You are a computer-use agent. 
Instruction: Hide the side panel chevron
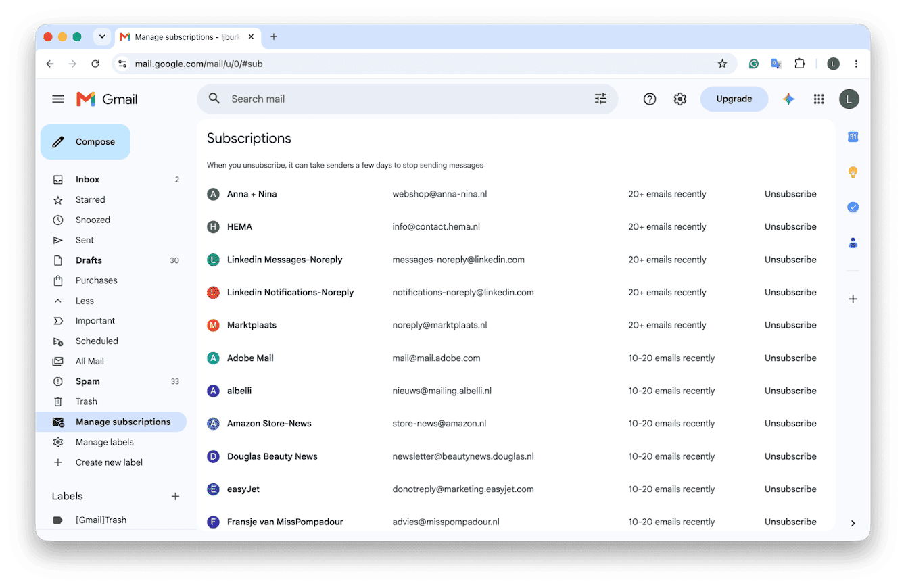pos(853,523)
